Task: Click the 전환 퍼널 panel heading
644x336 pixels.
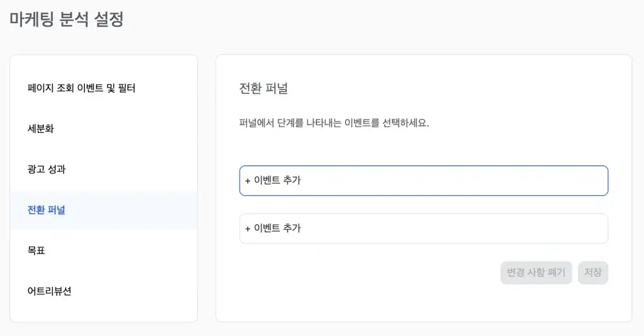Action: (264, 88)
